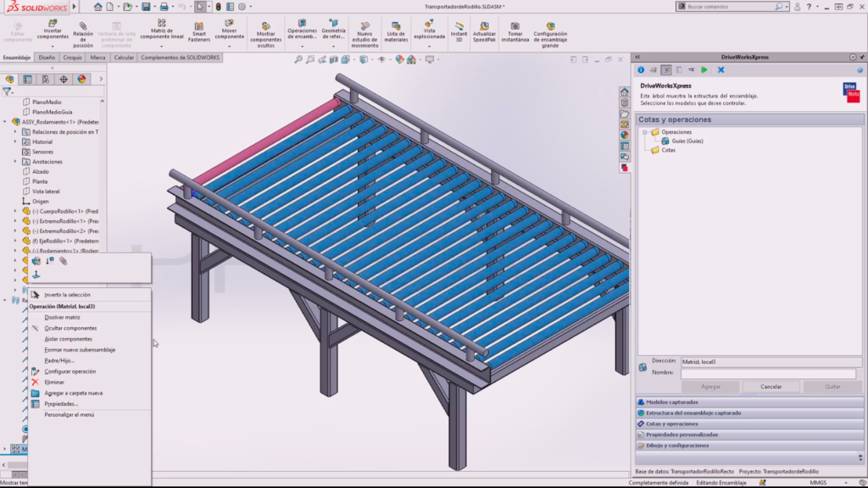This screenshot has height=488, width=868.
Task: Expand the Anotaciones tree node
Action: point(15,162)
